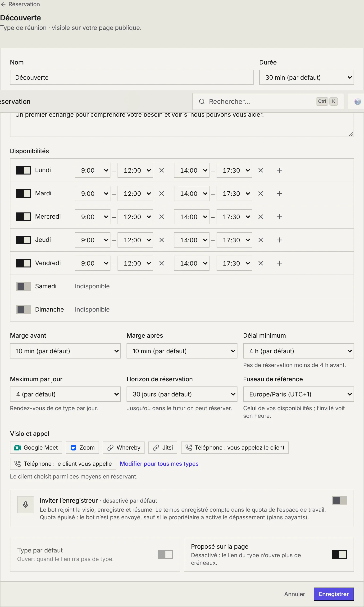Remove Lundi's 9:00–12:00 time slot
The width and height of the screenshot is (364, 607).
click(161, 170)
